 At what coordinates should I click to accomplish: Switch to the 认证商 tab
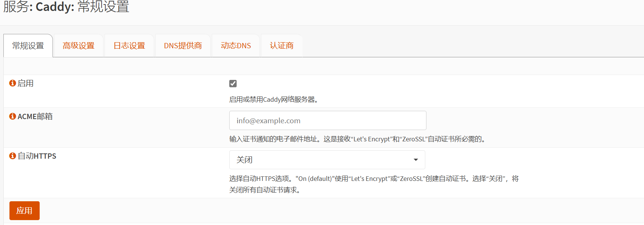coord(281,46)
